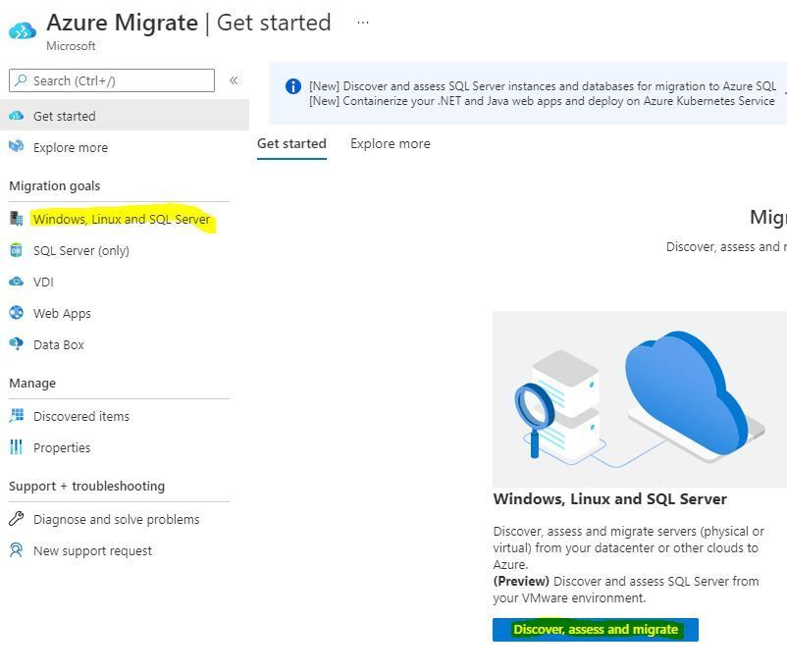Click the Support + troubleshooting heading
Viewport: 787px width, 672px height.
coord(86,487)
